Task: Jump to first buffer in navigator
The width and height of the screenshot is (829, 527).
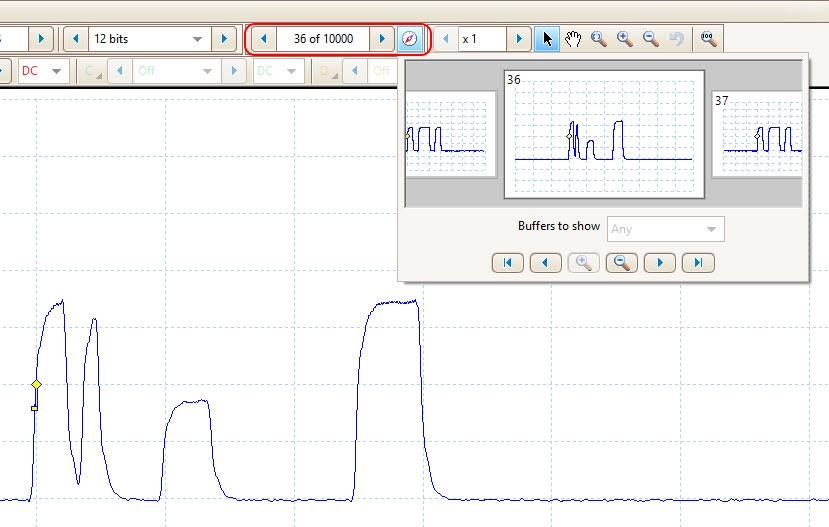Action: (508, 263)
